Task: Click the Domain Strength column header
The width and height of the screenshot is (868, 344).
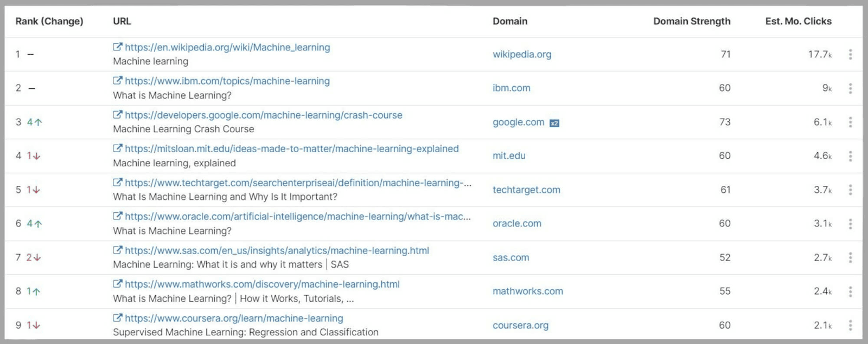Action: point(691,21)
